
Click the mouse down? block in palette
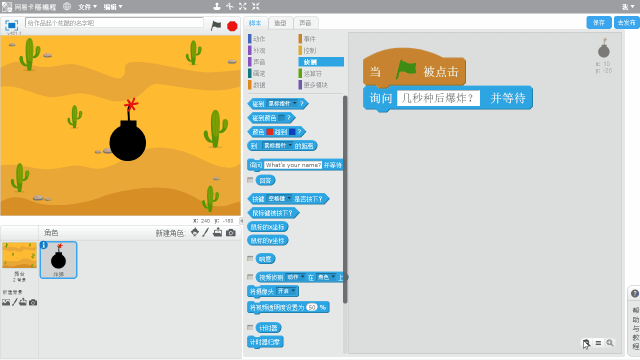273,213
